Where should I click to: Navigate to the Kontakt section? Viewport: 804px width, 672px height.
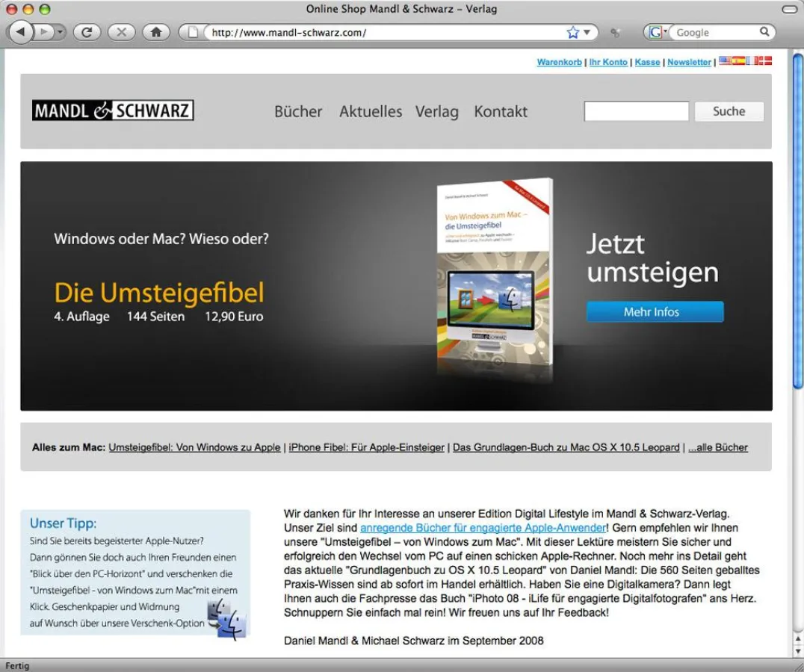click(500, 111)
